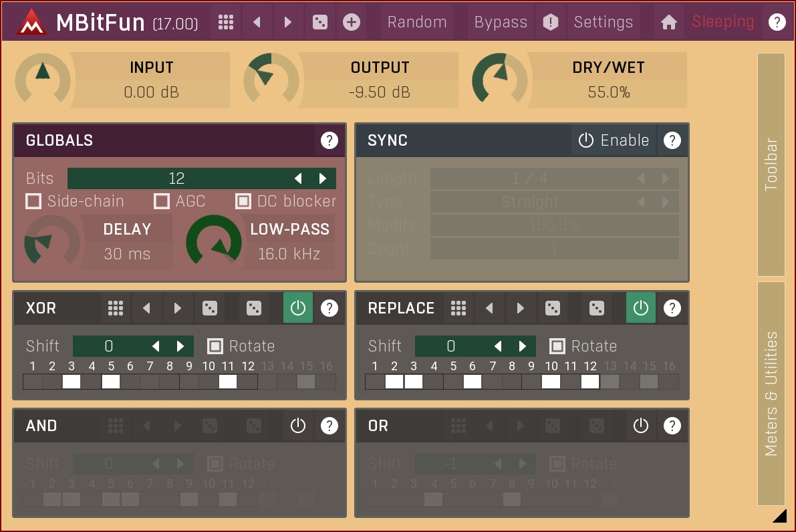The width and height of the screenshot is (796, 532).
Task: Click the Settings button
Action: tap(603, 22)
